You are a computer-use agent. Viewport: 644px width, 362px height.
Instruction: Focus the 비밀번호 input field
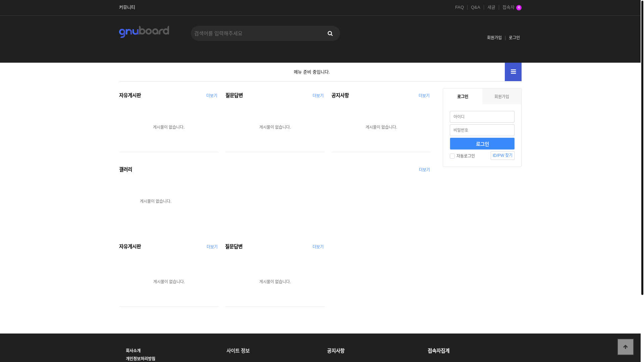(x=482, y=130)
